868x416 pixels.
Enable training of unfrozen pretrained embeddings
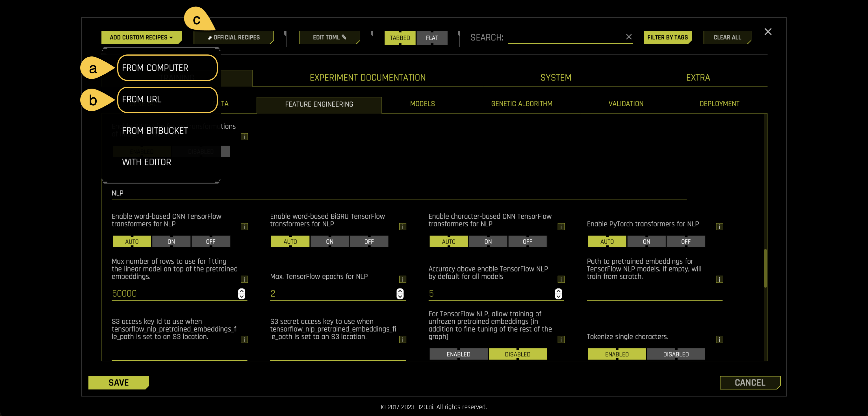click(458, 354)
